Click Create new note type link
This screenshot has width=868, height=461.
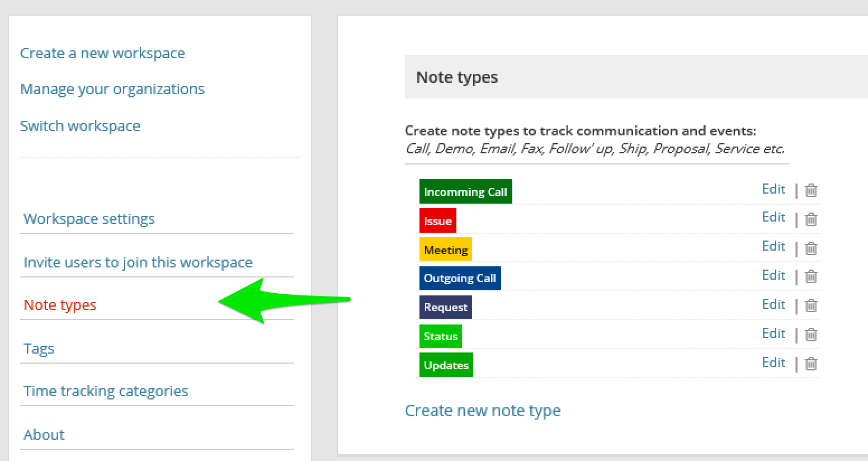[x=483, y=411]
